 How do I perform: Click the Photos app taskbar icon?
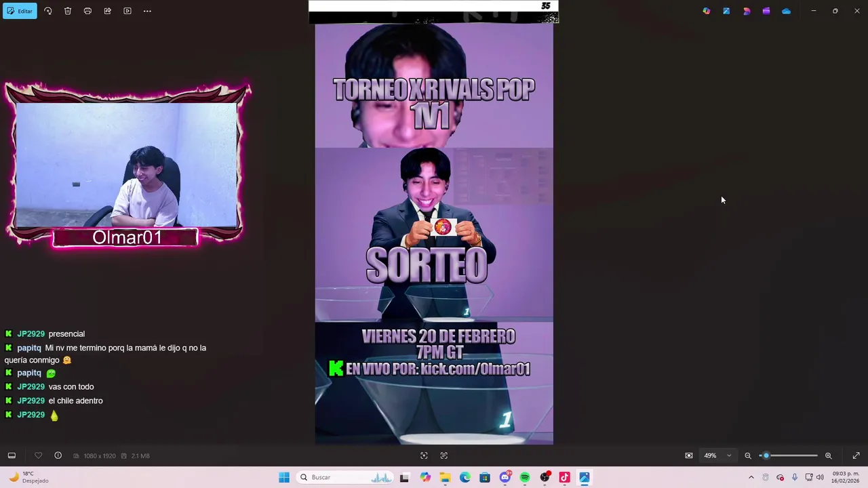[x=585, y=477]
